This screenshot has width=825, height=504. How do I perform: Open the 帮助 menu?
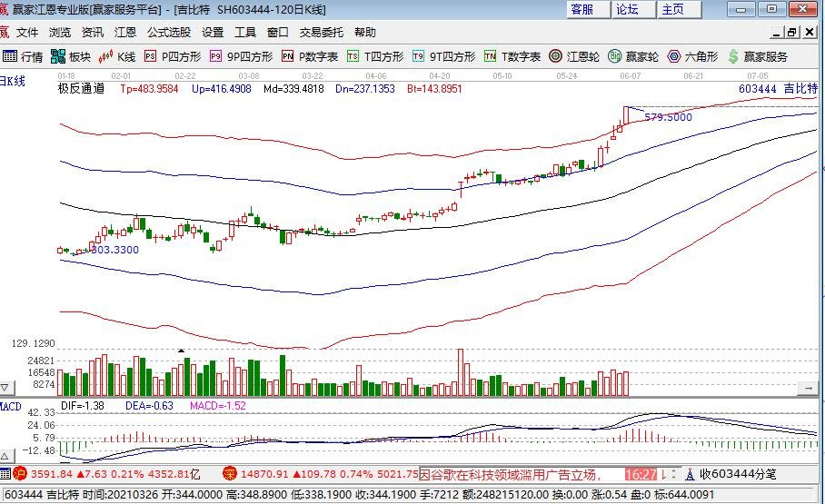365,33
